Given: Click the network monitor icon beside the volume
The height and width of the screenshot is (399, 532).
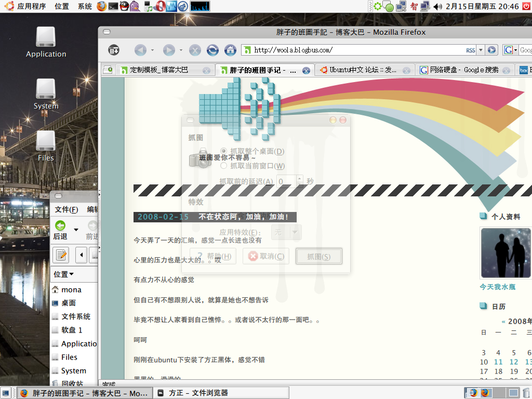Looking at the screenshot, I should tap(425, 6).
